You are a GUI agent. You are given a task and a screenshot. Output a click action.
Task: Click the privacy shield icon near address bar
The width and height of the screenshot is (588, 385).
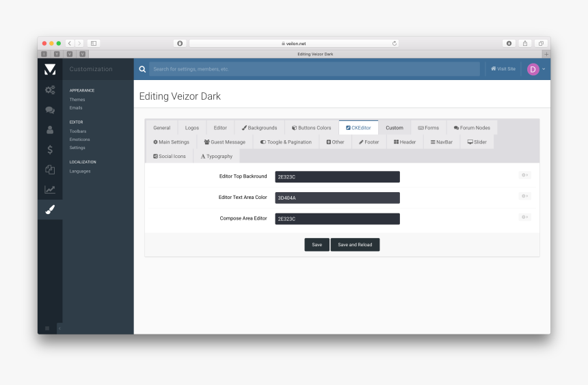pyautogui.click(x=180, y=44)
